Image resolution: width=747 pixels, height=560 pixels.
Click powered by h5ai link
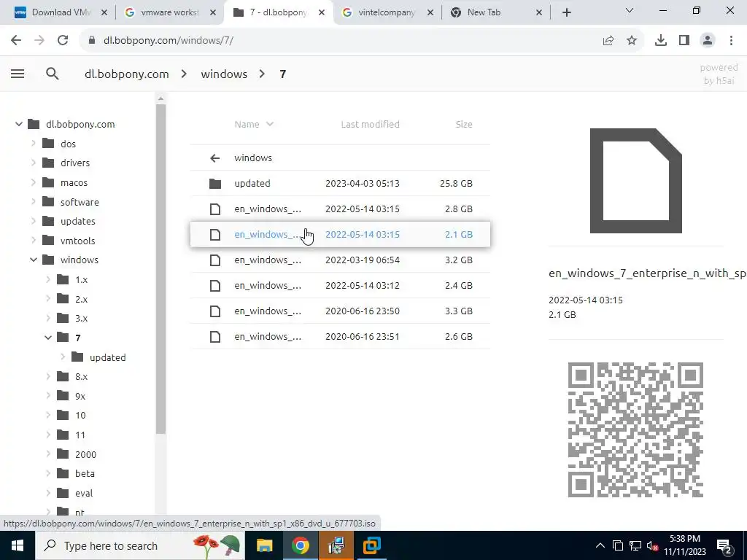719,74
